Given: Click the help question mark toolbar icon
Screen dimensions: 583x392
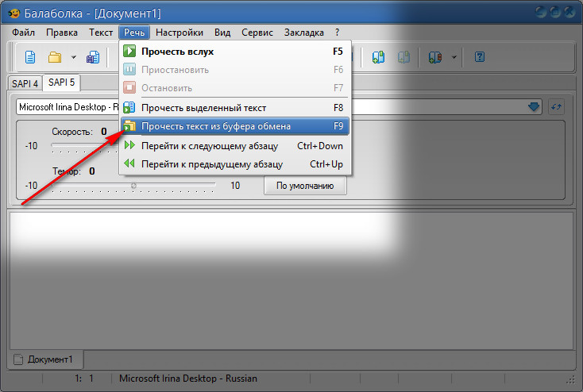Looking at the screenshot, I should point(480,57).
